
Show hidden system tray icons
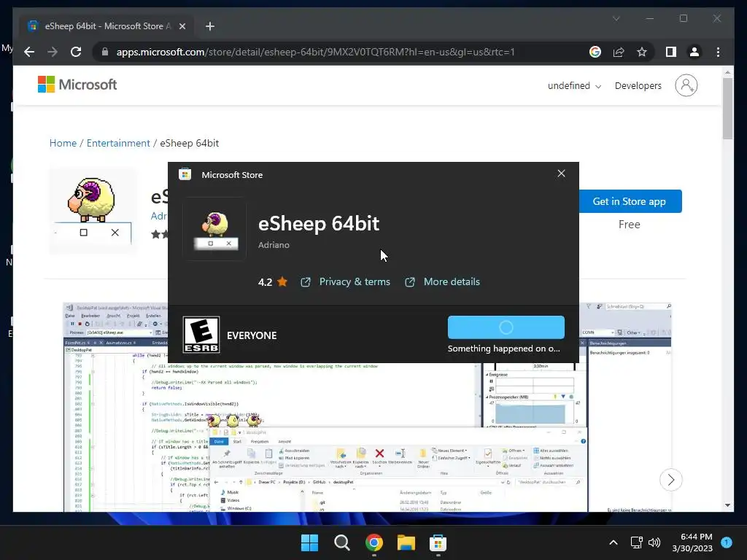click(x=613, y=542)
